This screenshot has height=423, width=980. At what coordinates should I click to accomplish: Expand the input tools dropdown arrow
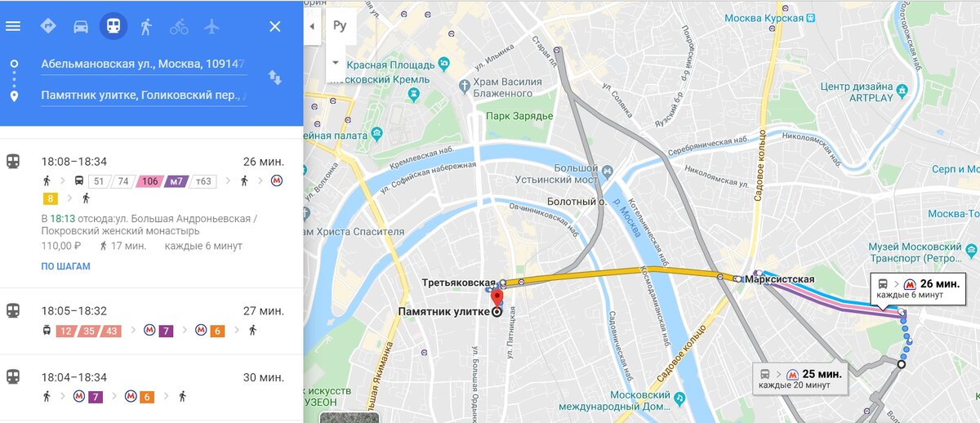click(335, 62)
